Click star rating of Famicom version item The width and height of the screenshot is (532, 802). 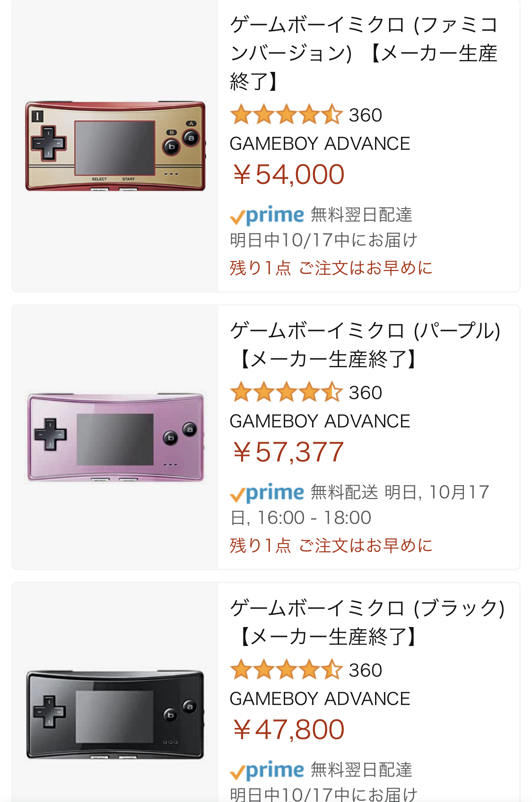click(x=286, y=115)
